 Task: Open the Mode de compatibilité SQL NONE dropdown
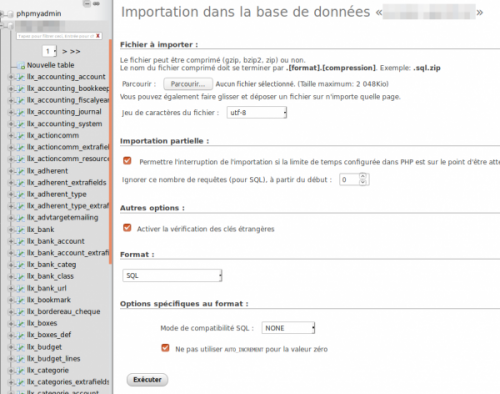pyautogui.click(x=288, y=328)
